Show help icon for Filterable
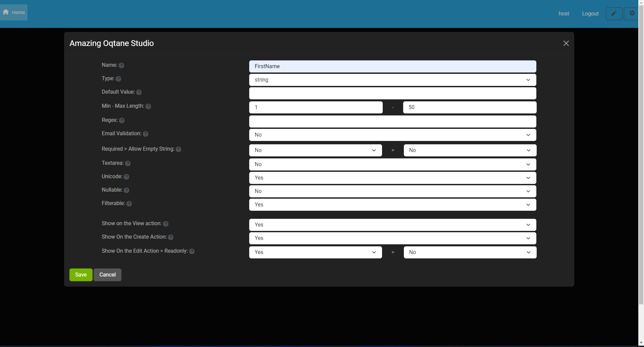Image resolution: width=644 pixels, height=347 pixels. pos(129,204)
